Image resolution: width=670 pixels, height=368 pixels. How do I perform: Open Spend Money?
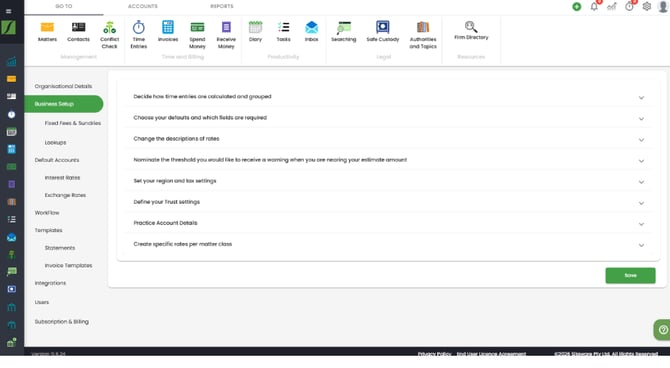197,35
